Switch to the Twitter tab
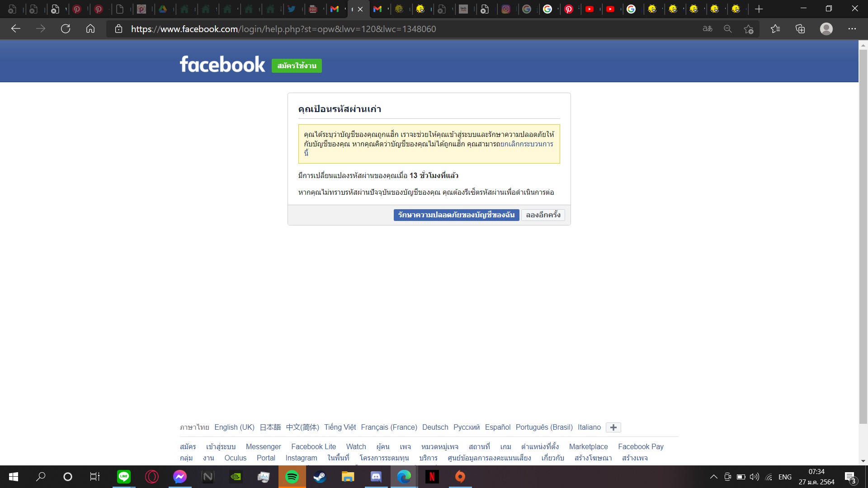This screenshot has height=488, width=868. tap(292, 9)
